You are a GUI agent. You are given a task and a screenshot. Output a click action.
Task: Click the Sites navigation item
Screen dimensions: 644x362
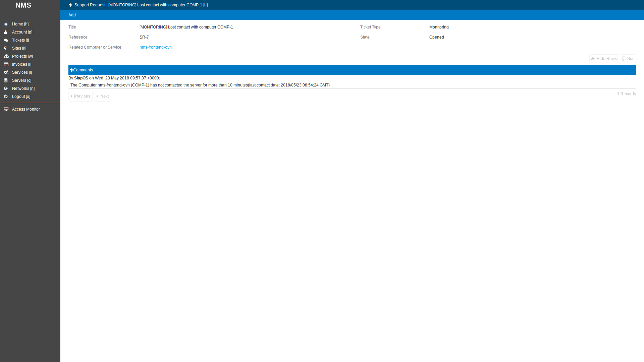[x=18, y=48]
